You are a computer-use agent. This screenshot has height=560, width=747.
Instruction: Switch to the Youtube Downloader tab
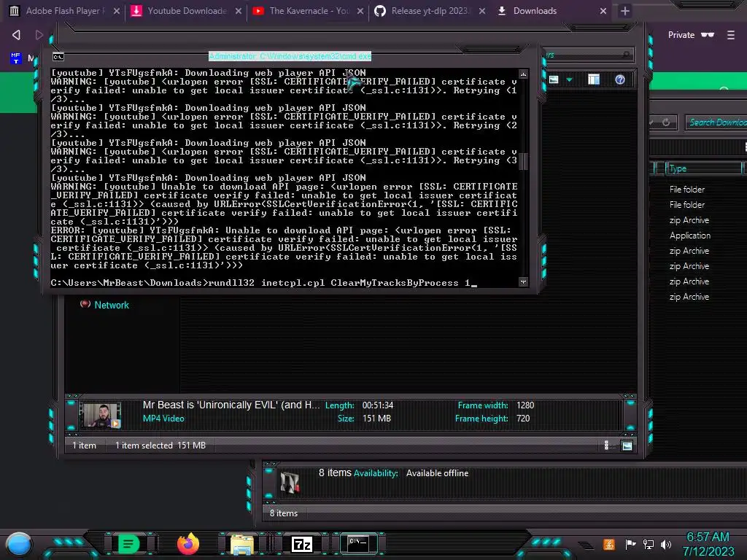(x=186, y=10)
